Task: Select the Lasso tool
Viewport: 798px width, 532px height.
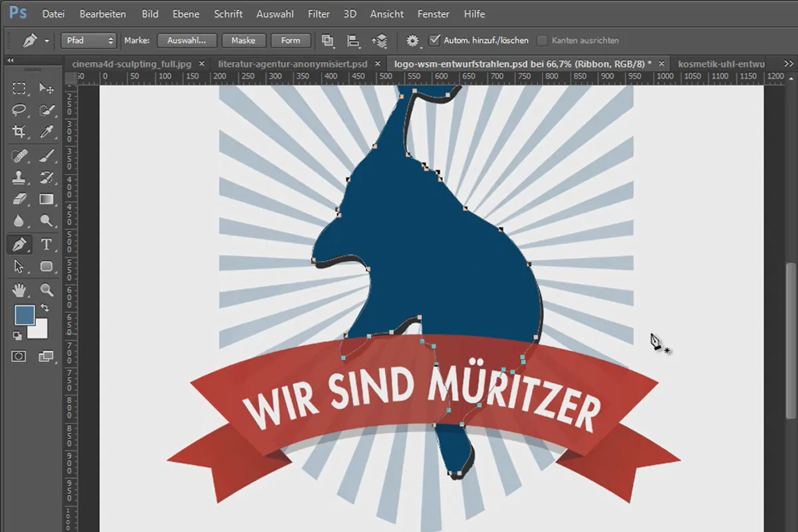Action: (x=19, y=110)
